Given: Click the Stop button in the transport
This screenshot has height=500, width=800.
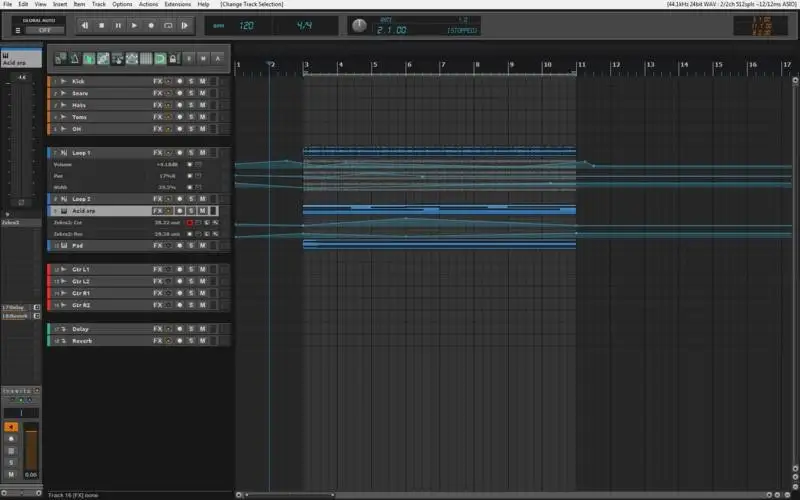Looking at the screenshot, I should coord(101,25).
